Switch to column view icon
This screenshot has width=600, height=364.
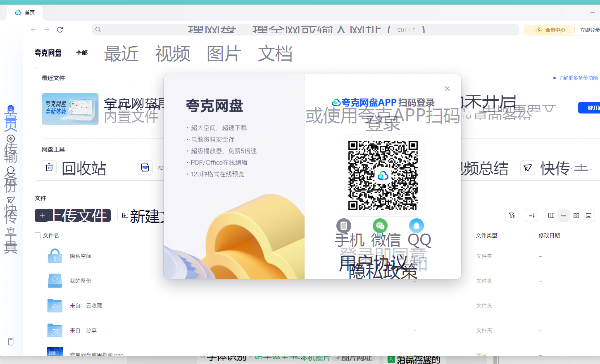pos(551,215)
